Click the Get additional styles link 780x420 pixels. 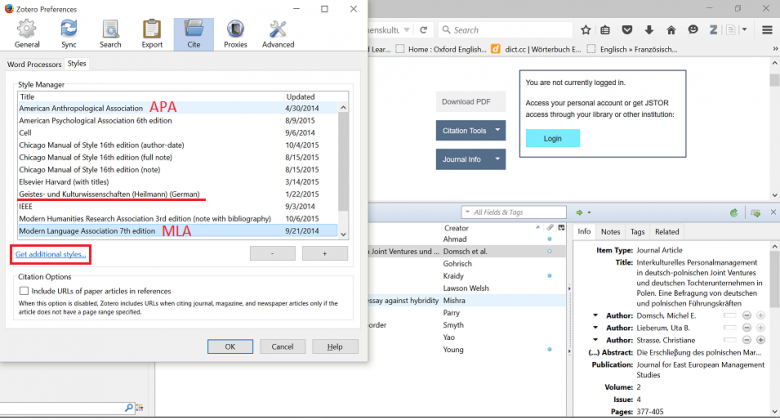tap(51, 254)
